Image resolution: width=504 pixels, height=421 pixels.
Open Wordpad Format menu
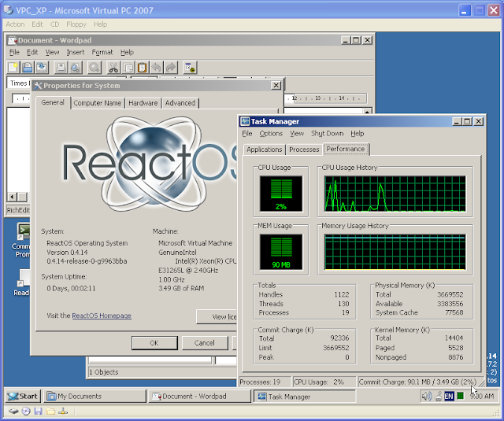(x=102, y=52)
